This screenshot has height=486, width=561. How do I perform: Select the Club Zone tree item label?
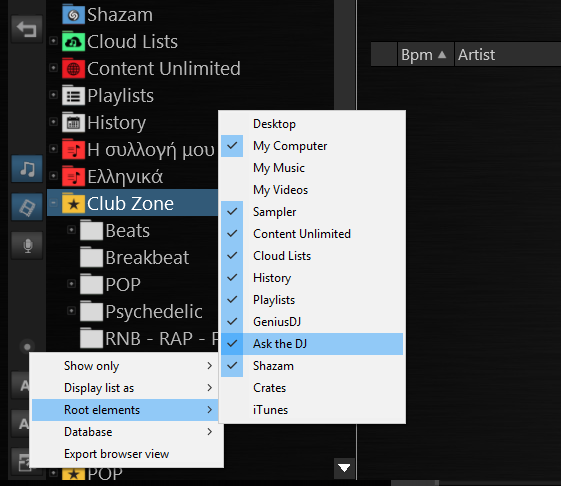click(x=130, y=204)
